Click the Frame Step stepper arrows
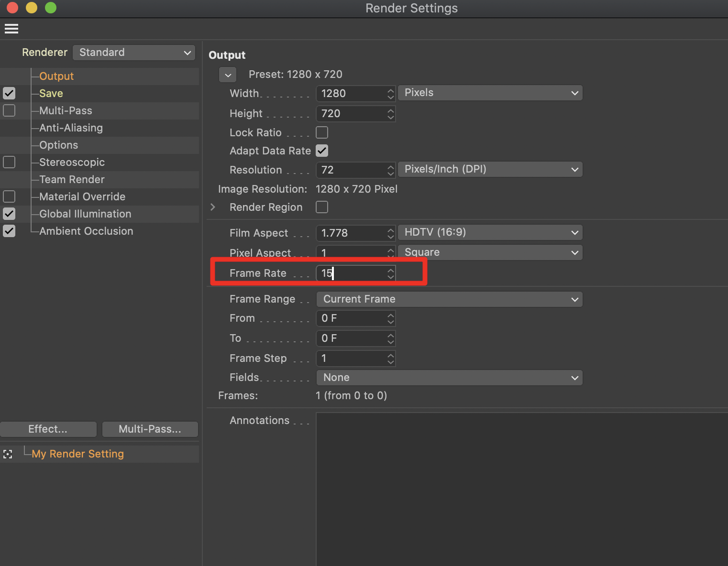 [x=391, y=359]
